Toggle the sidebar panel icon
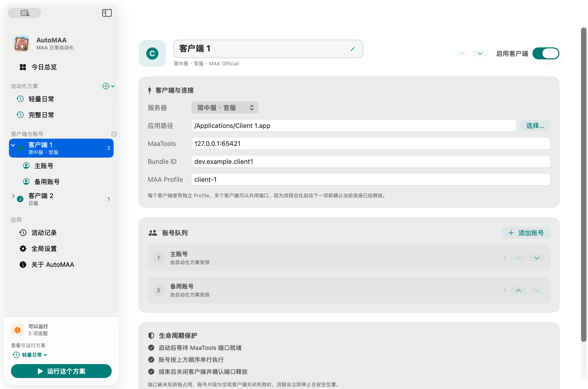Viewport: 588px width, 389px height. point(107,13)
